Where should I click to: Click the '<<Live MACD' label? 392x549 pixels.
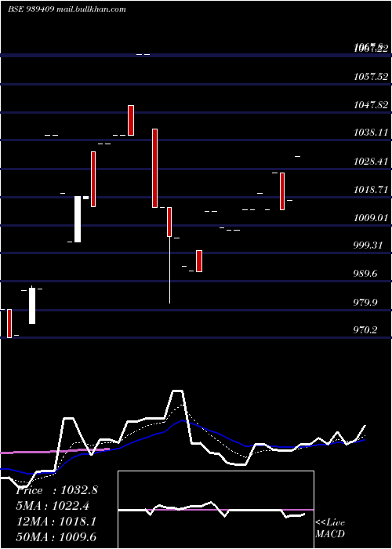click(330, 528)
